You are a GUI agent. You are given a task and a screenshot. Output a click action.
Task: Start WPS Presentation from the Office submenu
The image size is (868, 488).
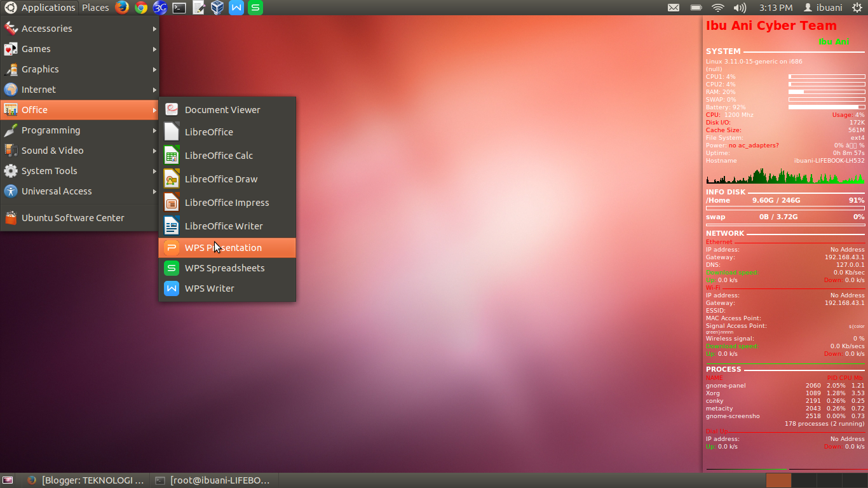tap(227, 248)
